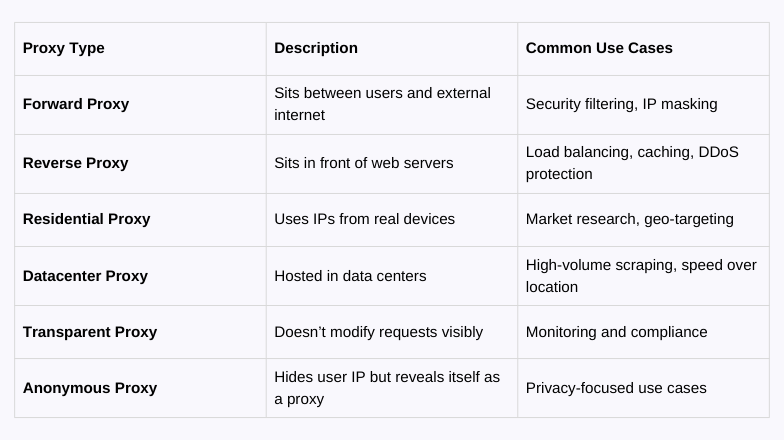Click the Common Use Cases header
784x440 pixels.
(x=643, y=48)
